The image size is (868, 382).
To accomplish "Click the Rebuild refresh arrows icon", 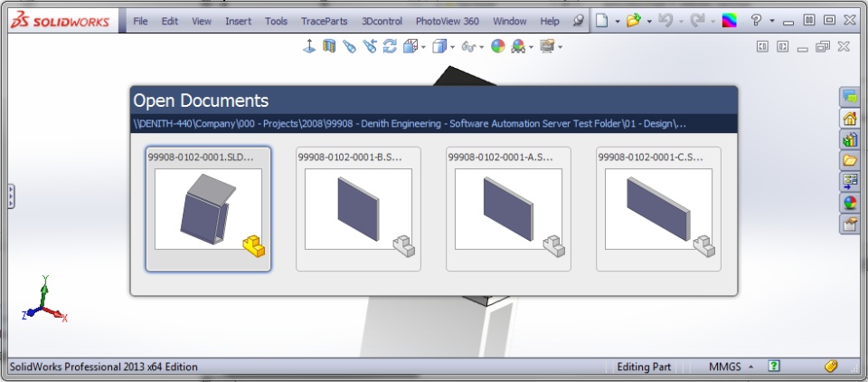I will pyautogui.click(x=390, y=46).
